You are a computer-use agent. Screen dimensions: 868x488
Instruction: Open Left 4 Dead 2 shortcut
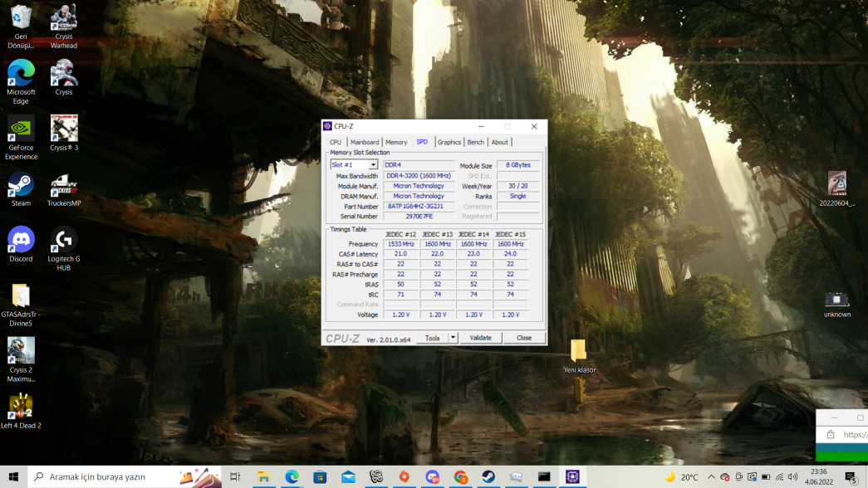[x=21, y=407]
